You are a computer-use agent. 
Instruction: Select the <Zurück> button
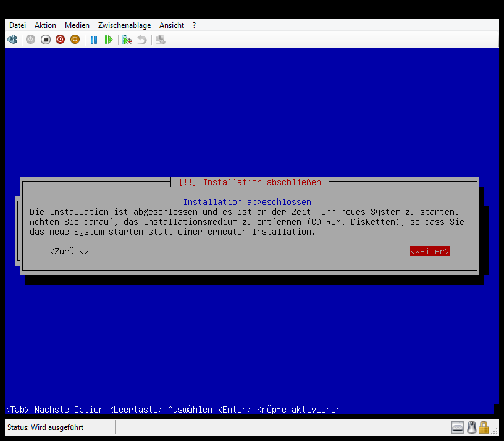coord(69,251)
